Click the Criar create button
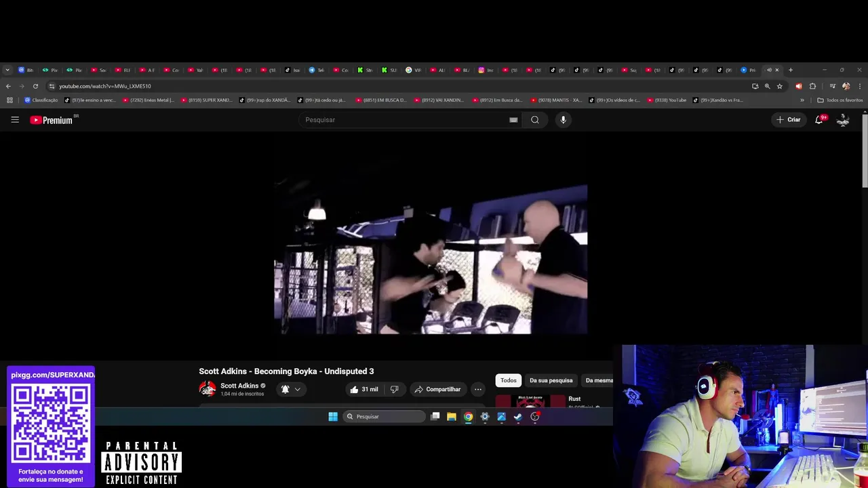This screenshot has height=488, width=868. point(789,120)
